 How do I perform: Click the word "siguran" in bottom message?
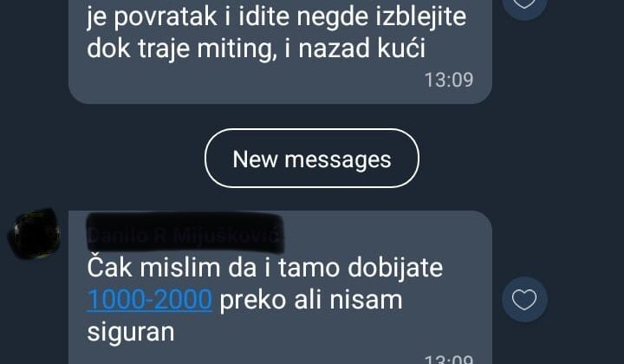131,333
